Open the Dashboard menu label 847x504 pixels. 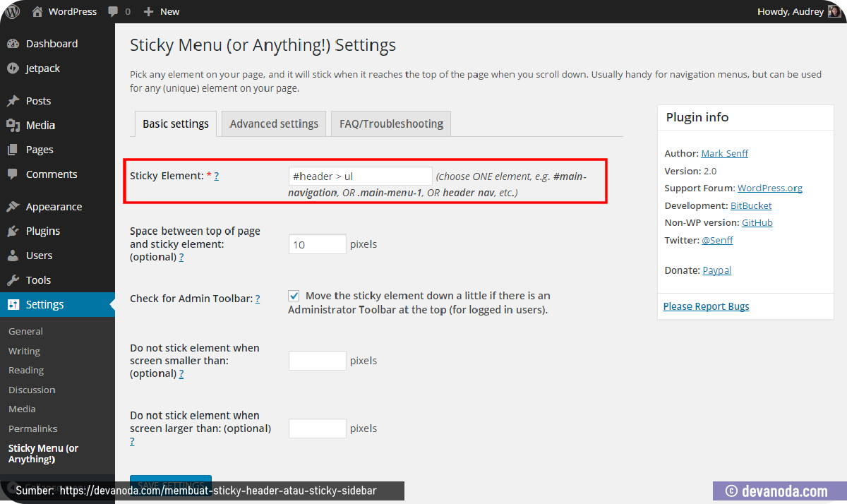[x=52, y=44]
